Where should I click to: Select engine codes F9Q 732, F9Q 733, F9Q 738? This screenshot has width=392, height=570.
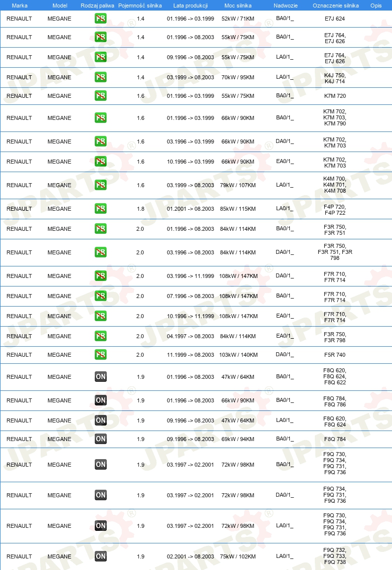335,556
